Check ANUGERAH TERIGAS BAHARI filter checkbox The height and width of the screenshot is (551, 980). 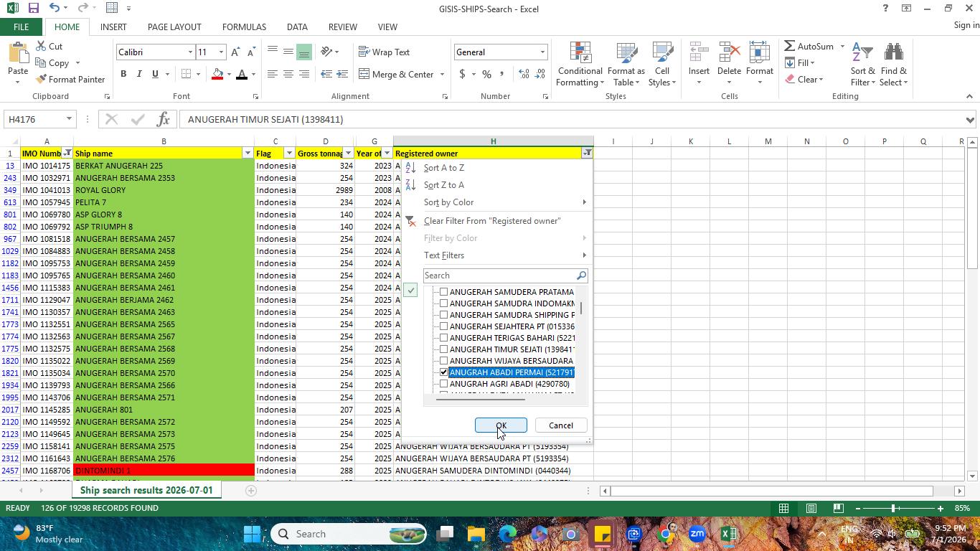[443, 338]
